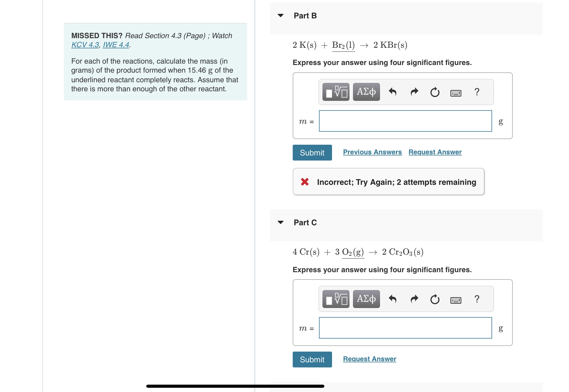Open the KCV 4.3 video link

pos(85,45)
